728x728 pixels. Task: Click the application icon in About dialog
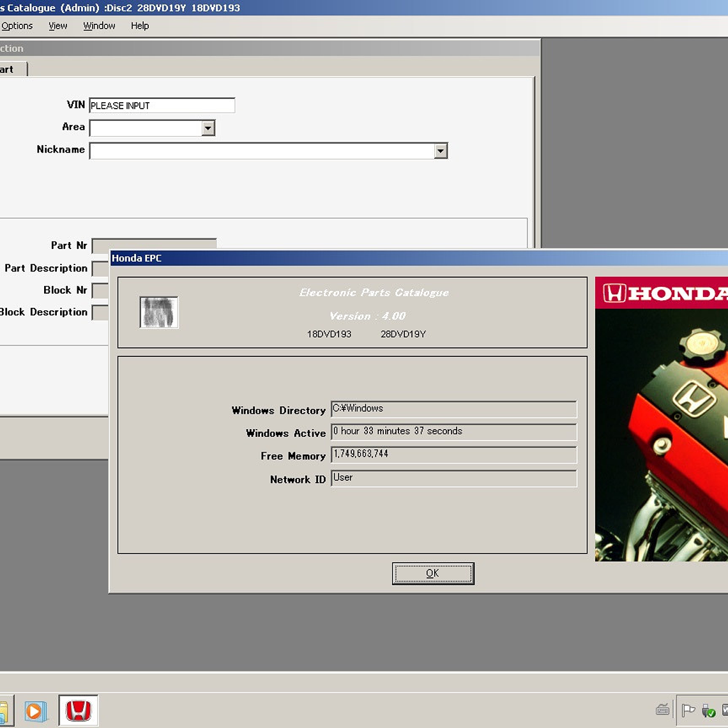pos(159,312)
